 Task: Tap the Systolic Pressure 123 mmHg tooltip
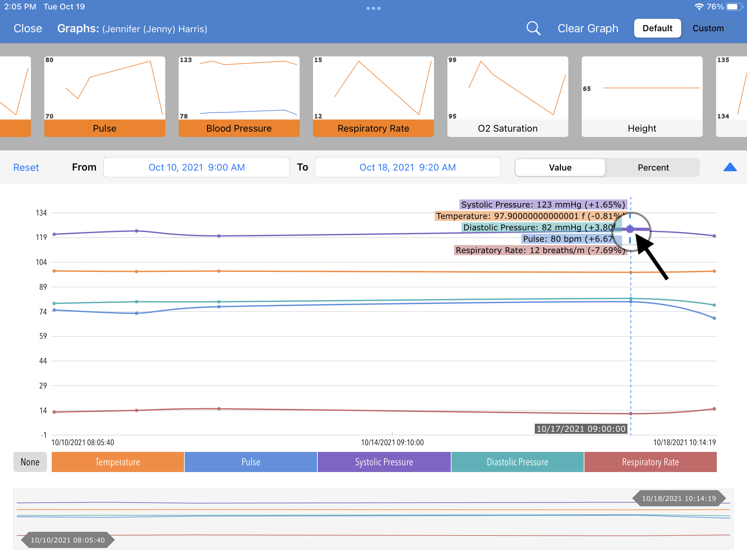tap(543, 204)
